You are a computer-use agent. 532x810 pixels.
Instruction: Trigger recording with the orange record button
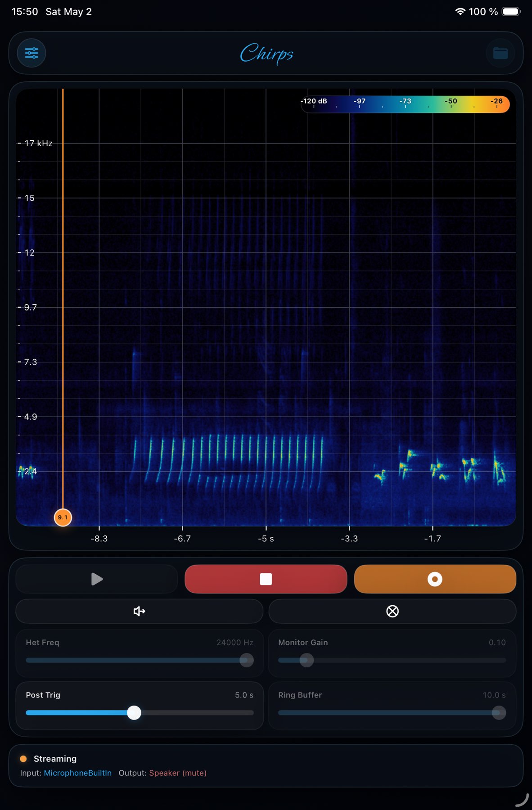[x=435, y=579]
